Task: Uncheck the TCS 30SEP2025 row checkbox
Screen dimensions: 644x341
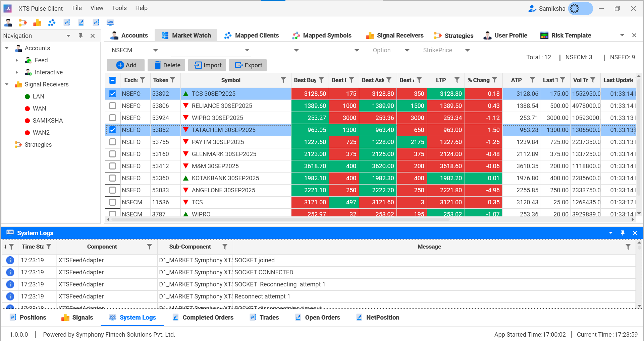Action: pos(113,94)
